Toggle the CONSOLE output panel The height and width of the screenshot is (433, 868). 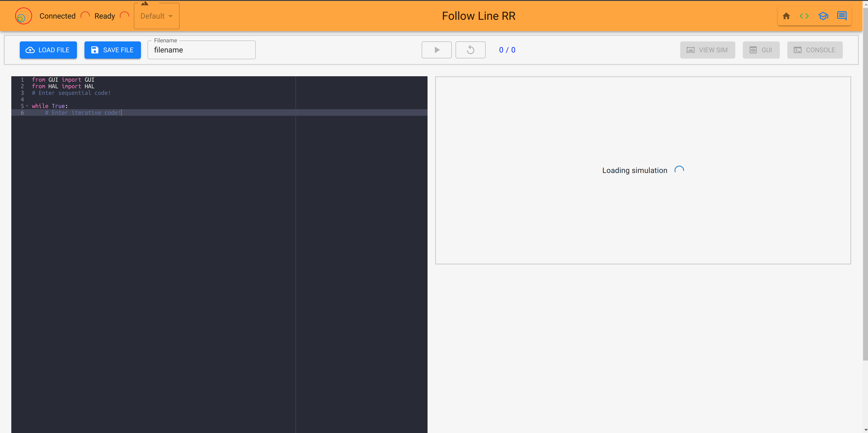[x=814, y=50]
